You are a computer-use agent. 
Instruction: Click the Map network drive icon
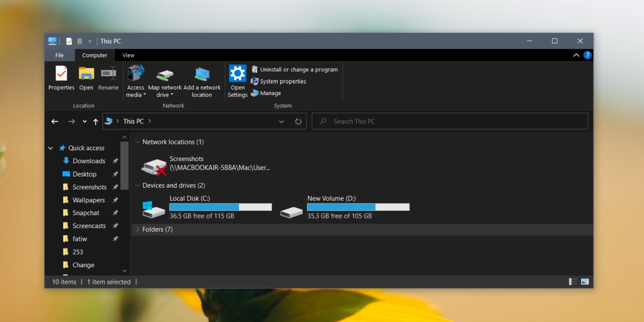(165, 75)
